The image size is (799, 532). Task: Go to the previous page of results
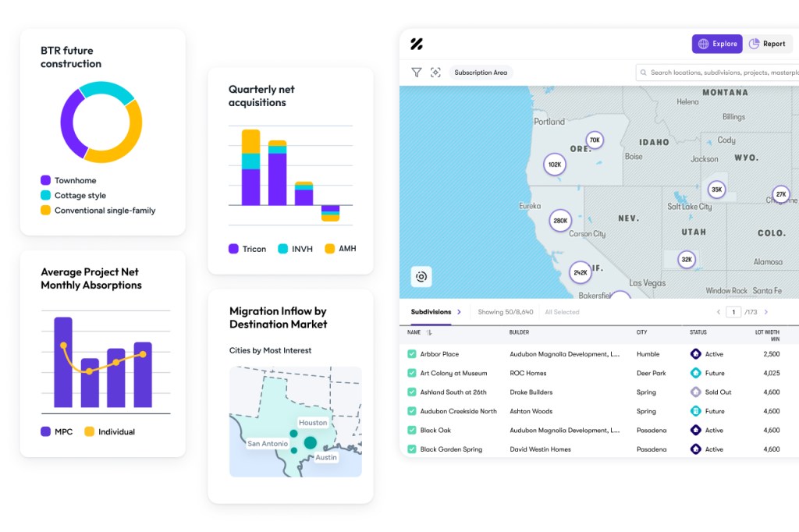(x=719, y=312)
